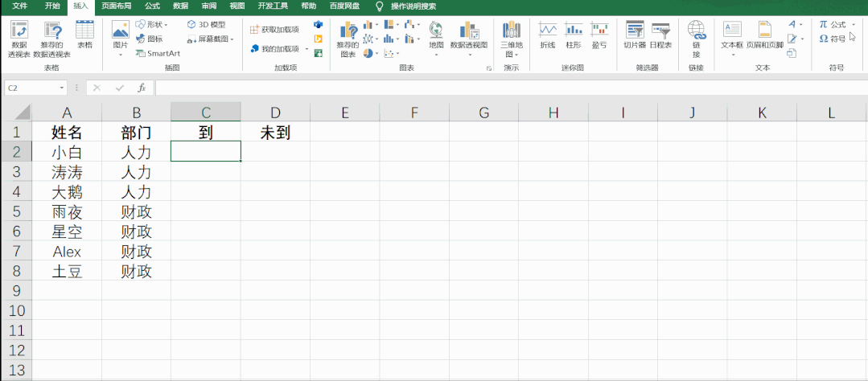Open Baidu Netdisk (百度网盘) tab
868x381 pixels.
tap(344, 6)
